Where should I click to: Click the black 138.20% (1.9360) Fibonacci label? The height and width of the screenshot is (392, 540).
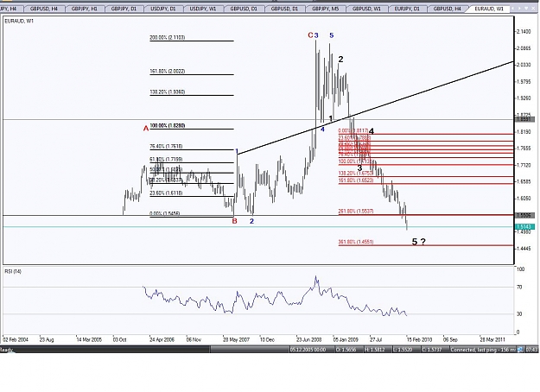(x=168, y=92)
